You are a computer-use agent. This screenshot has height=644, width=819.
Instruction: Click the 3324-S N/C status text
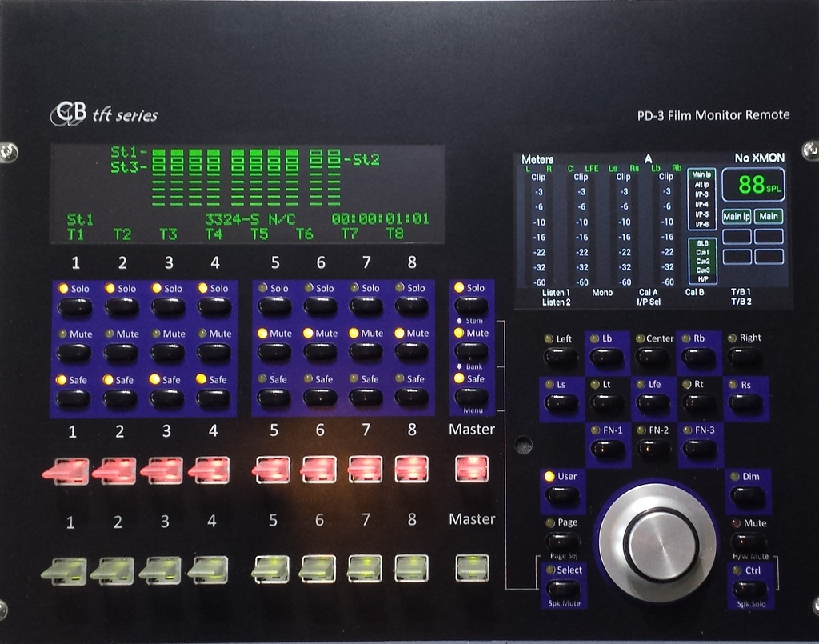point(250,219)
